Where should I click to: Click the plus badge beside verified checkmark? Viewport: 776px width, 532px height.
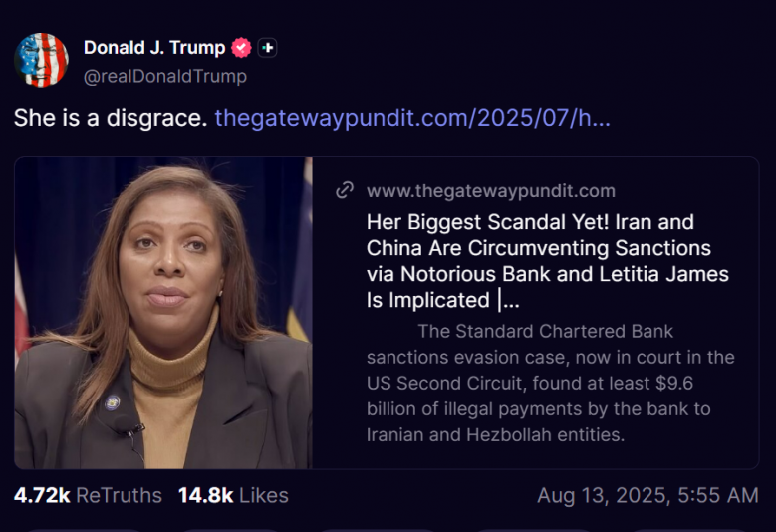pyautogui.click(x=267, y=48)
